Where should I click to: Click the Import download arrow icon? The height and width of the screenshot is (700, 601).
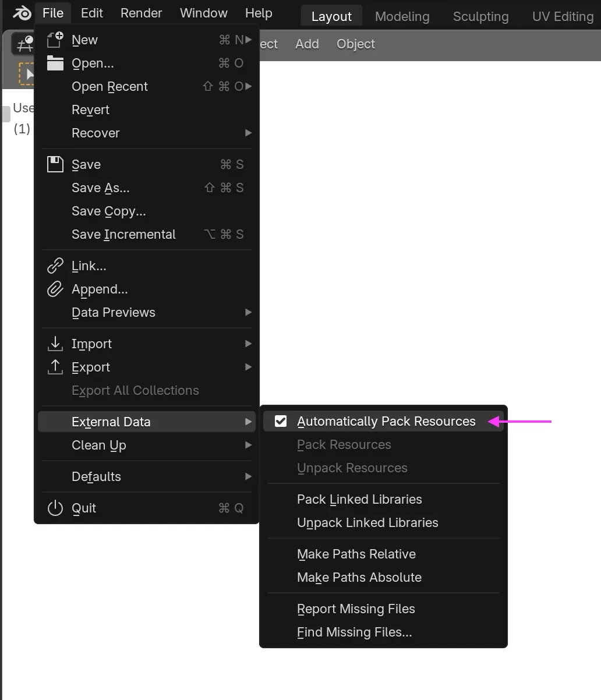click(55, 344)
